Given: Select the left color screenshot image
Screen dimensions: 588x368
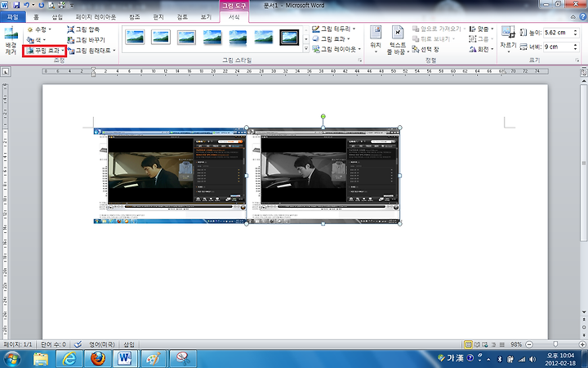Looking at the screenshot, I should pyautogui.click(x=170, y=176).
